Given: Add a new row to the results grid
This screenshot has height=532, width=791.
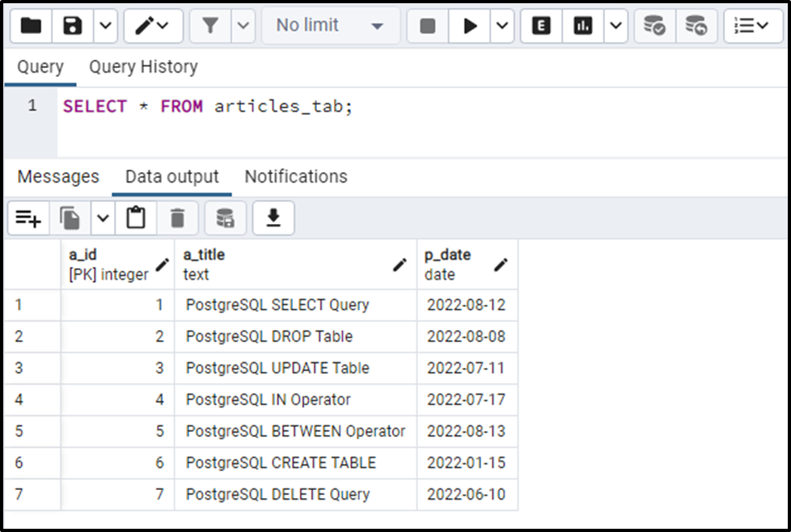Looking at the screenshot, I should pyautogui.click(x=28, y=217).
